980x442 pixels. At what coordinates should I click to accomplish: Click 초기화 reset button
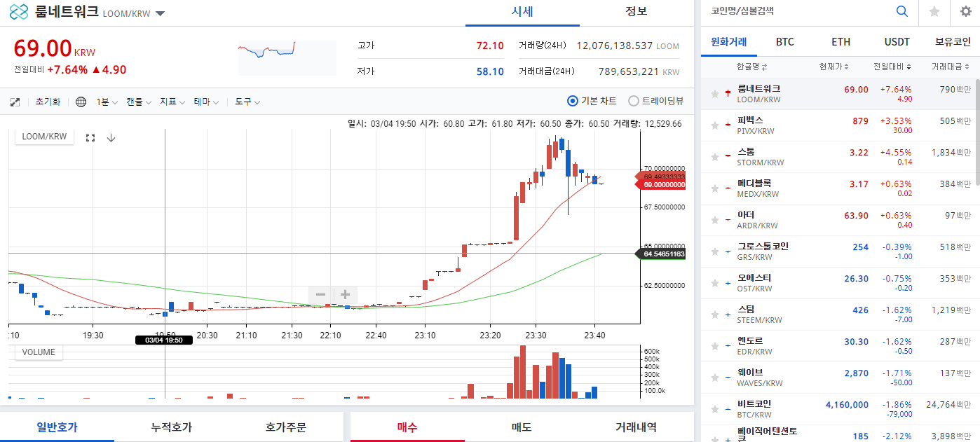[x=48, y=102]
